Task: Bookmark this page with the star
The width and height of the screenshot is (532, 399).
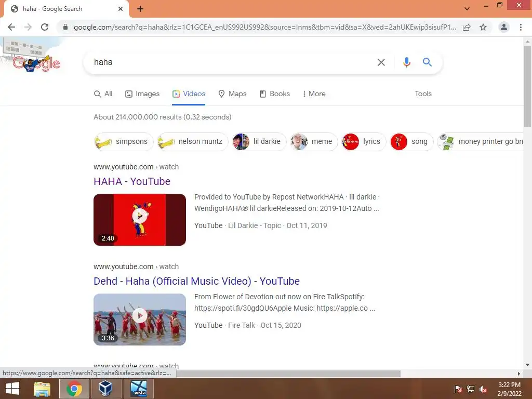Action: click(483, 27)
